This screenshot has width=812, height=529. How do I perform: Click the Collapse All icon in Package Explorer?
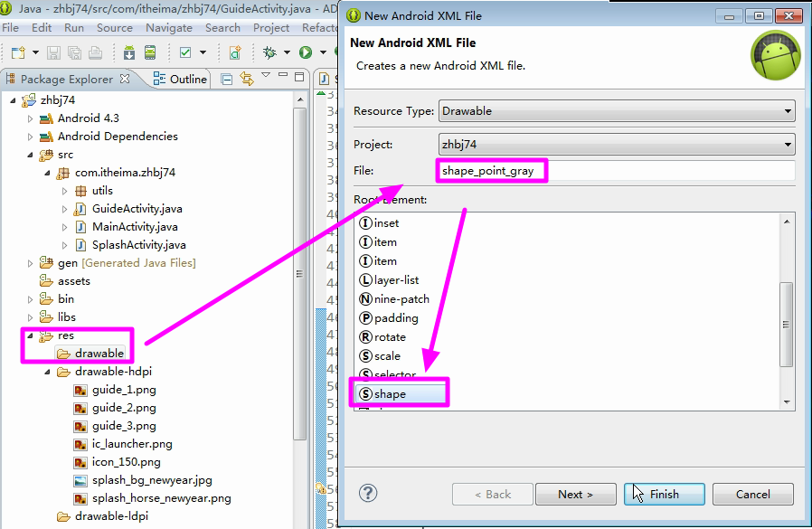(x=226, y=80)
